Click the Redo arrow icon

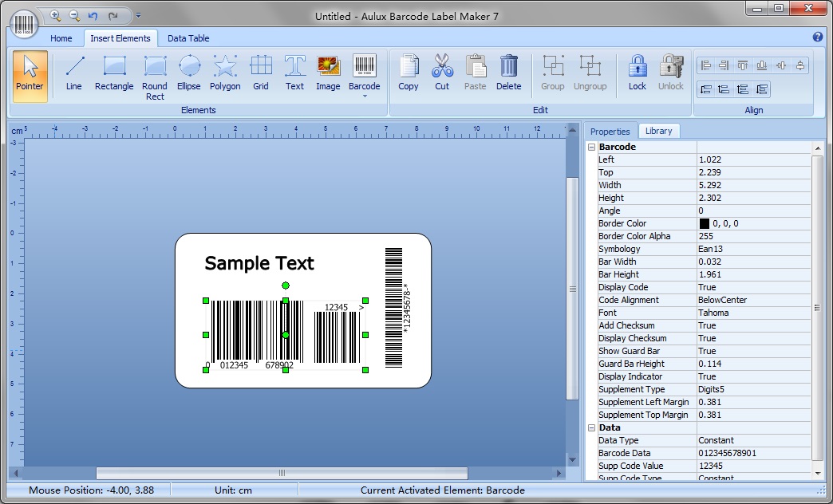pyautogui.click(x=113, y=16)
